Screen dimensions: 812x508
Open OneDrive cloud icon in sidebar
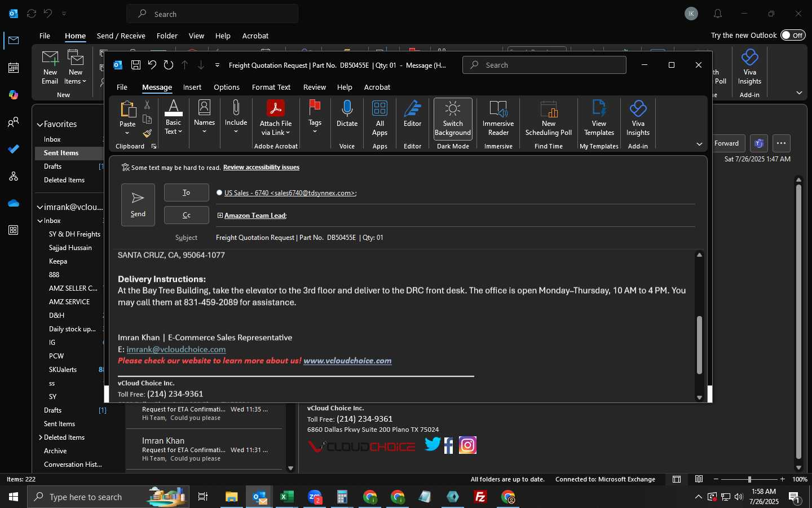14,203
